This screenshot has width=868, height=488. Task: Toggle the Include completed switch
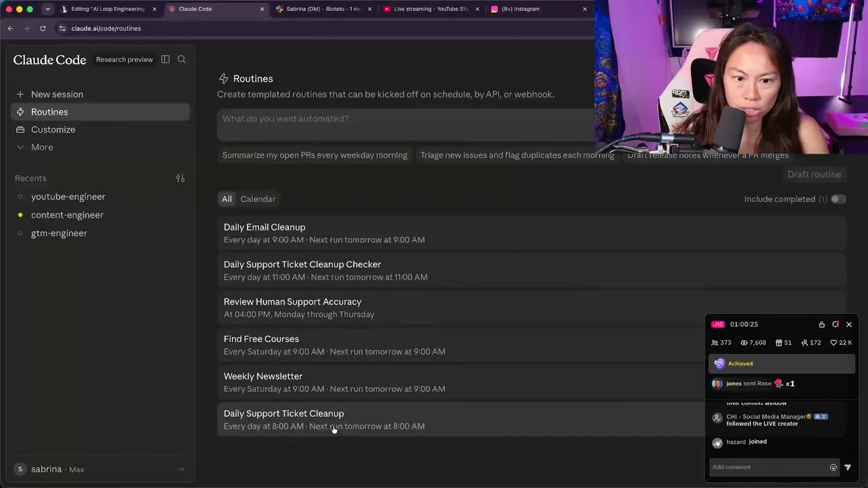pos(839,199)
